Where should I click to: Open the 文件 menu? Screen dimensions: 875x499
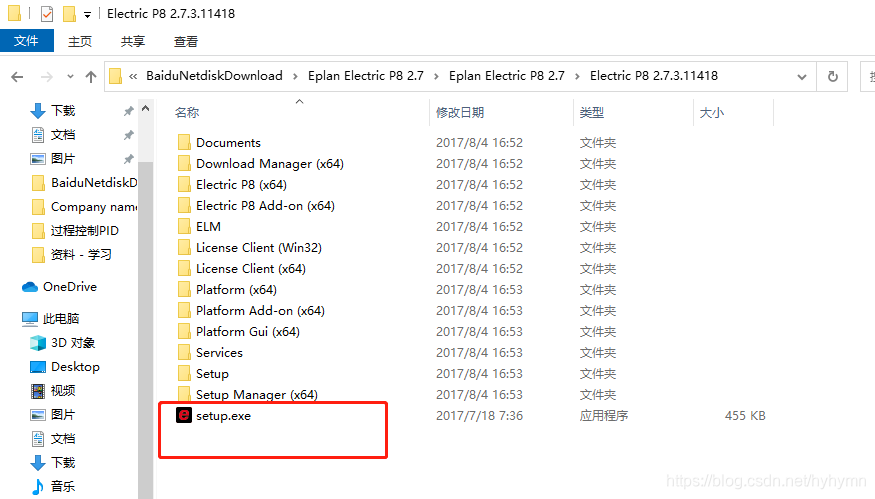point(26,41)
